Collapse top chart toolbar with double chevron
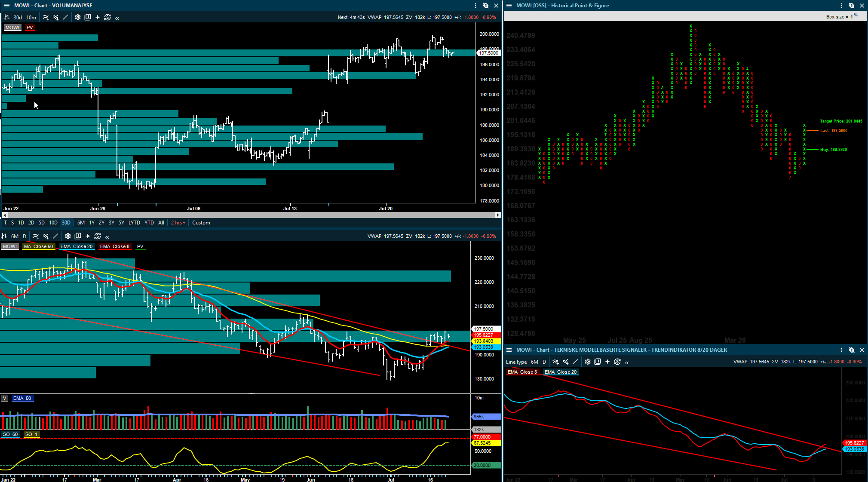Viewport: 868px width, 482px height. point(117,18)
